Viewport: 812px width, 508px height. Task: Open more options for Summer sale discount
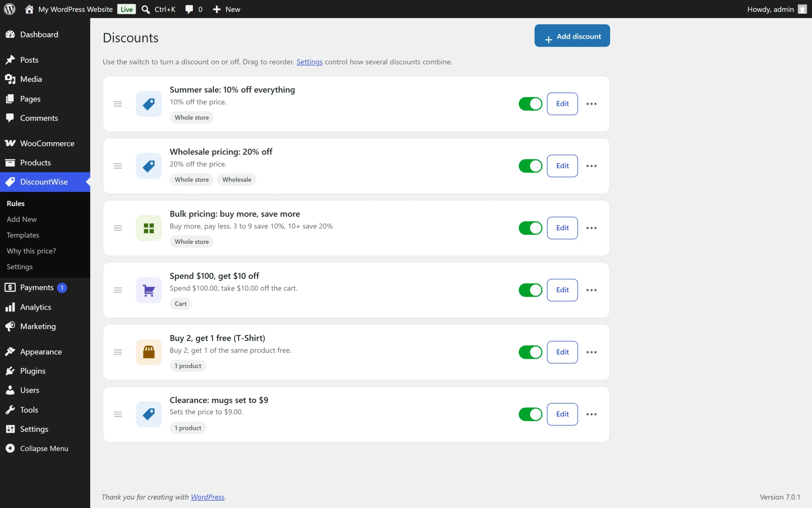591,104
